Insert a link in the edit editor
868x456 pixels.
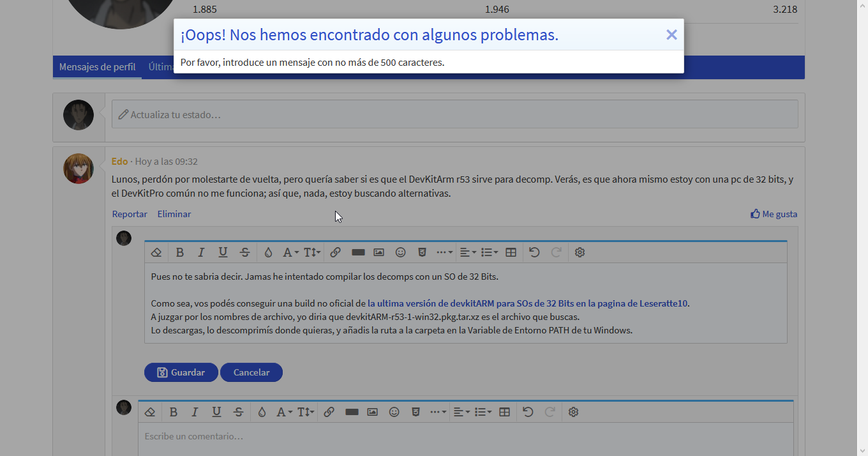click(335, 252)
